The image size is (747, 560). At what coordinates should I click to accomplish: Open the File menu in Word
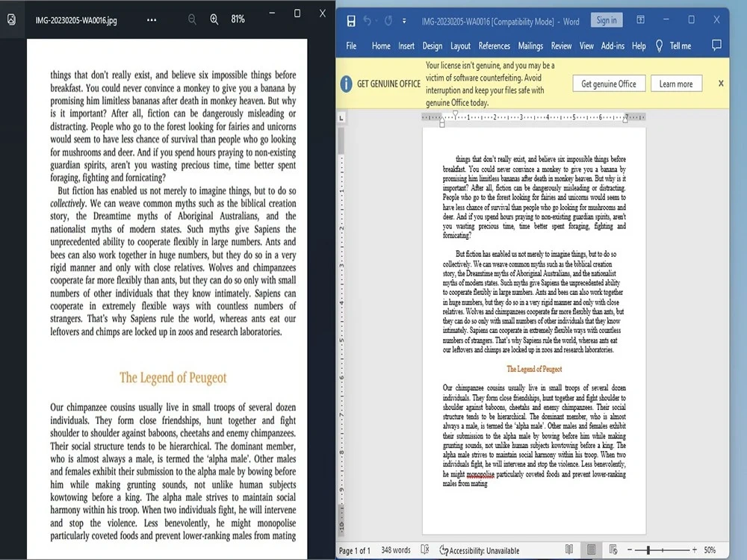click(x=351, y=46)
